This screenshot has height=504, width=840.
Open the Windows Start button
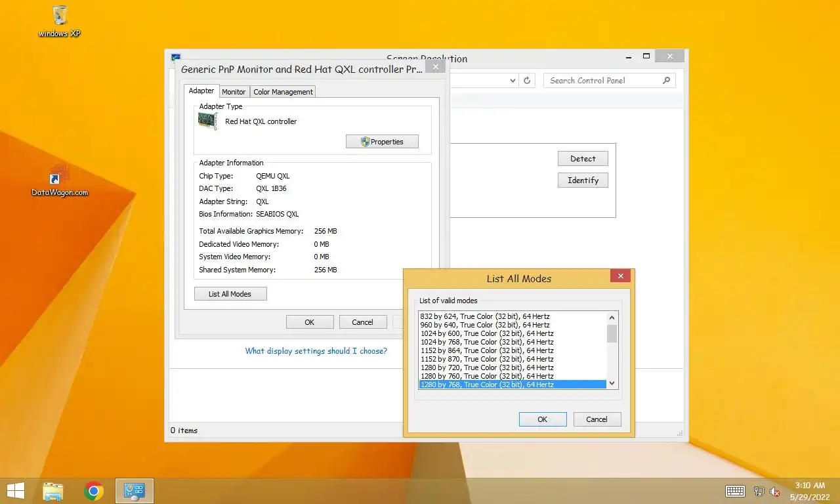pos(16,491)
